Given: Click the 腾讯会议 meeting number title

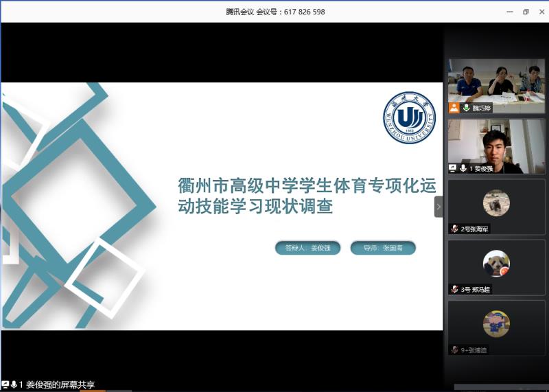Looking at the screenshot, I should tap(275, 12).
